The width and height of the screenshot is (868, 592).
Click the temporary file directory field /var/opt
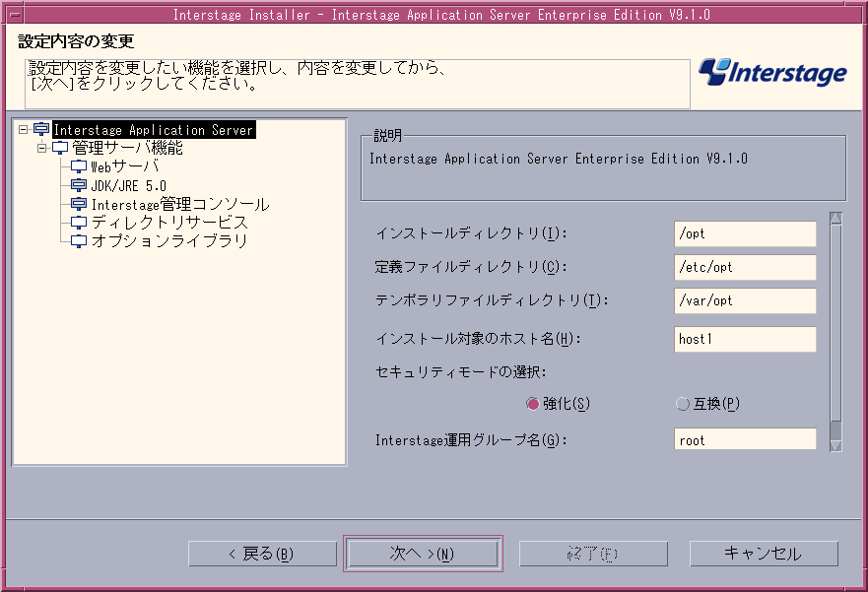coord(745,301)
